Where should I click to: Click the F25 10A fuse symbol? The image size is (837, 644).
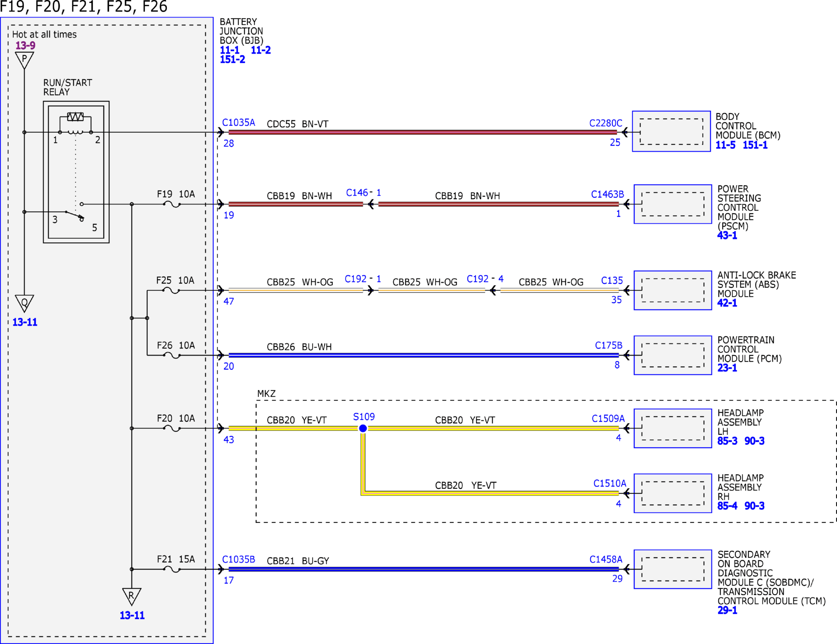[171, 291]
